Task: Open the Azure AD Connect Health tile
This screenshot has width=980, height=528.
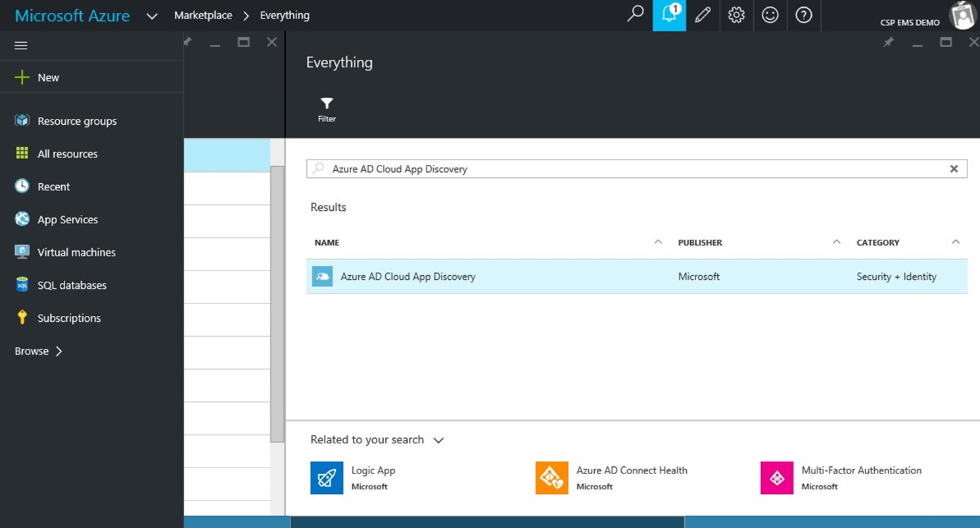Action: point(611,477)
